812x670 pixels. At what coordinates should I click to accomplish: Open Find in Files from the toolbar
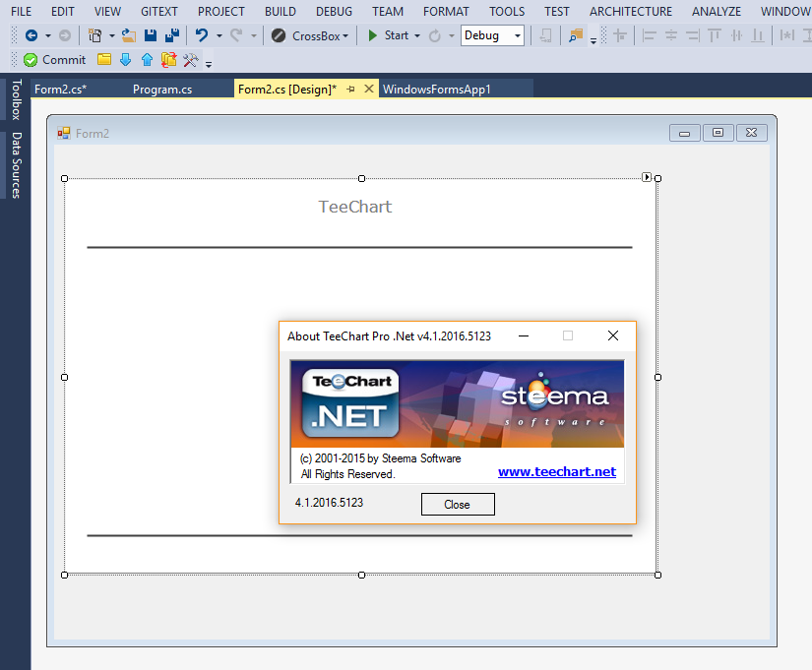[576, 35]
